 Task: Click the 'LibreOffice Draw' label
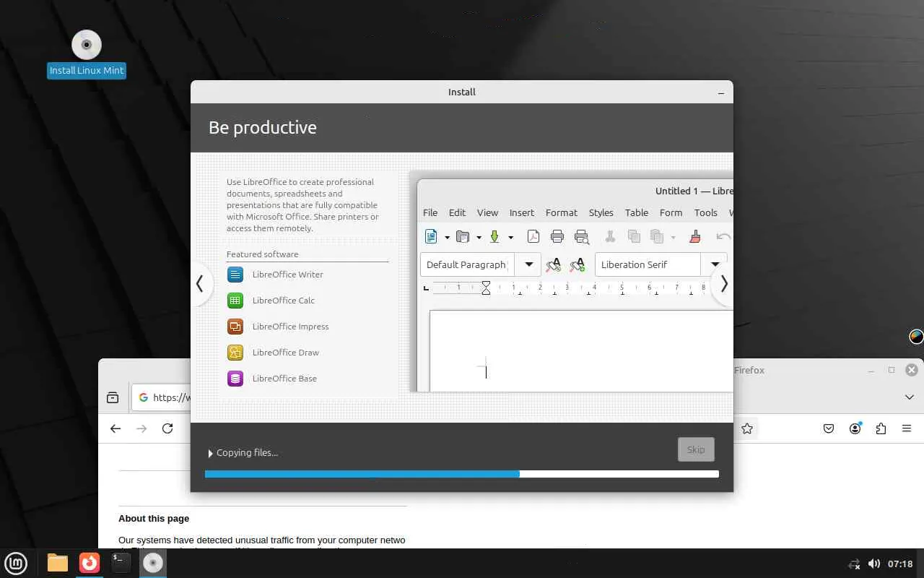[286, 353]
